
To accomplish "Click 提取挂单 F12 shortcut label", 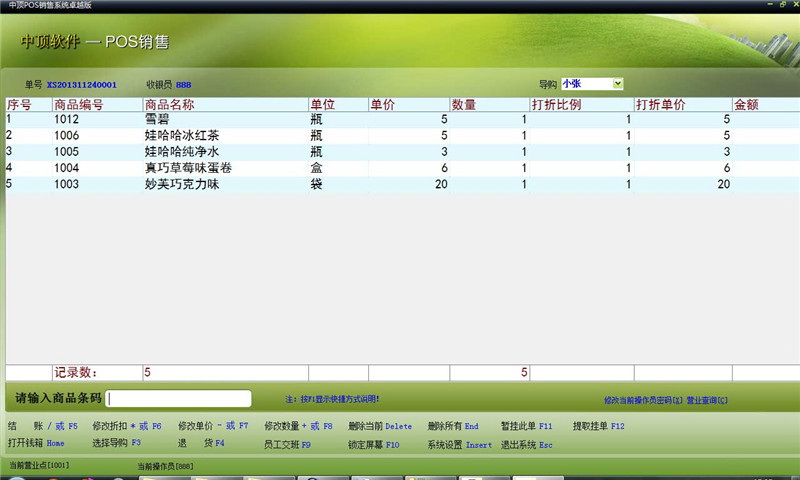I will [598, 426].
